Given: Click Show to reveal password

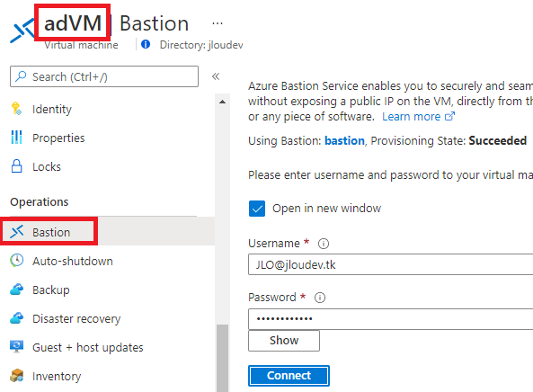Looking at the screenshot, I should click(x=284, y=341).
